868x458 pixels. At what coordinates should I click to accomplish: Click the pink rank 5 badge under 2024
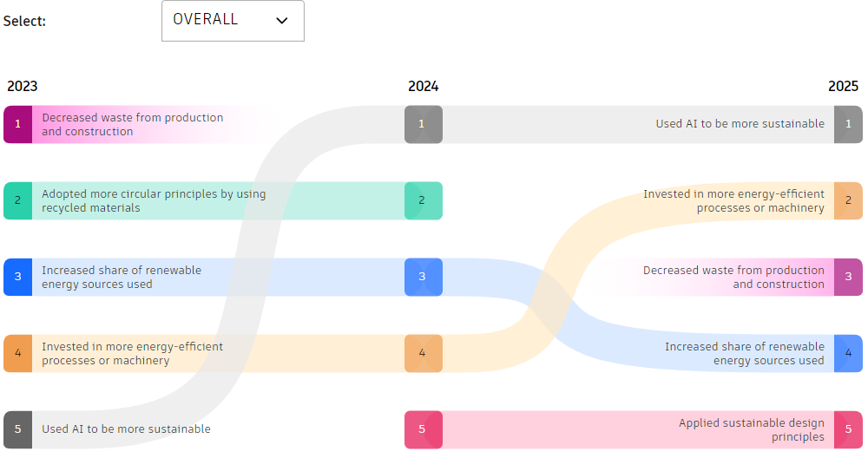click(423, 429)
